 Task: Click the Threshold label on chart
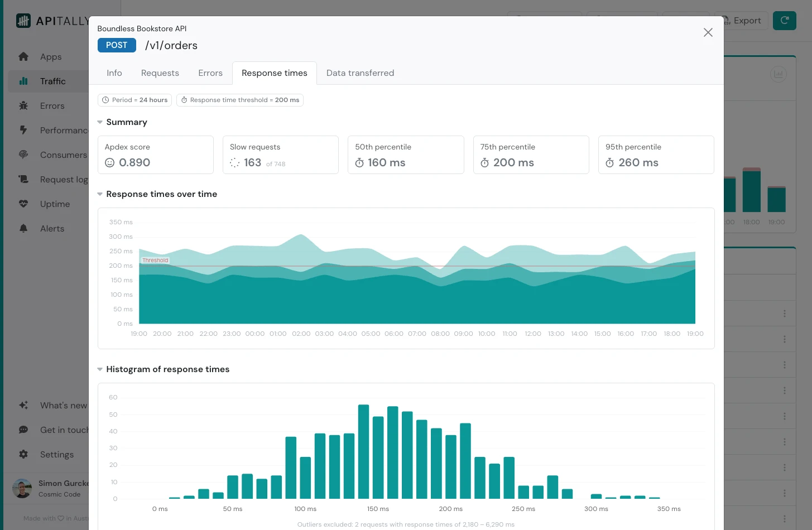pos(155,261)
